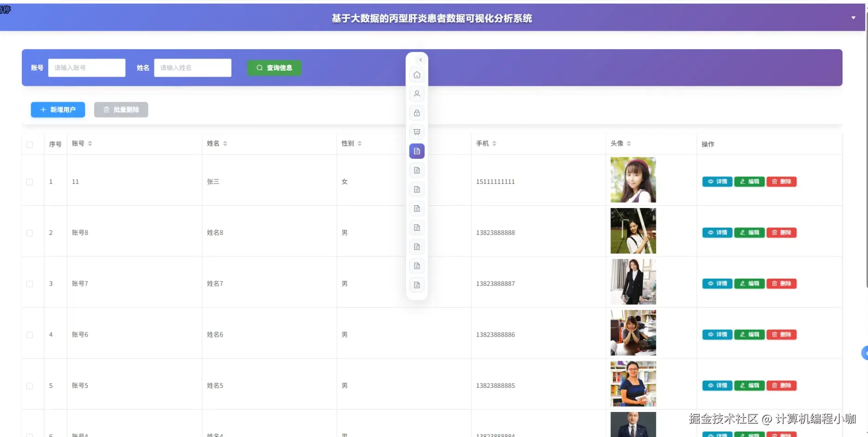The image size is (868, 437).
Task: Click the name cell 张三
Action: (213, 182)
